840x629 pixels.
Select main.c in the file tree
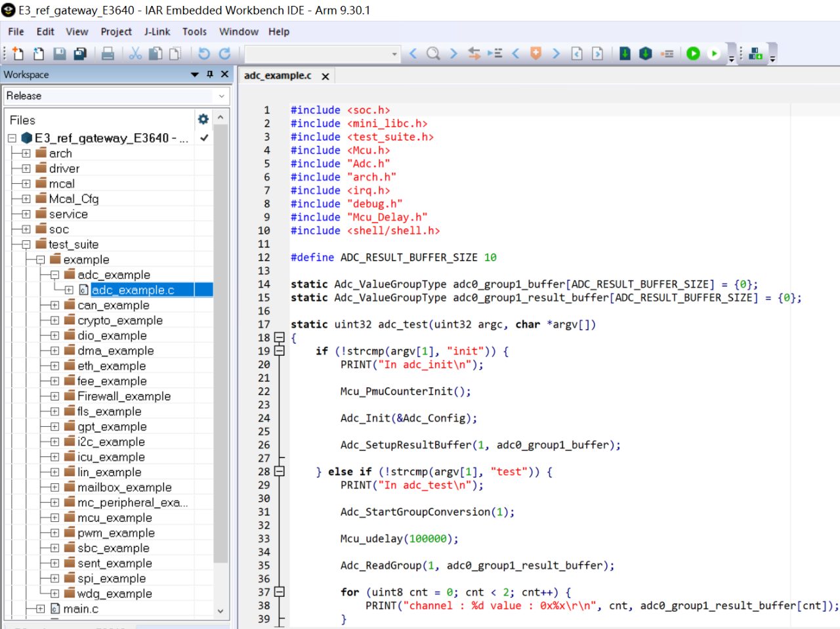coord(81,609)
